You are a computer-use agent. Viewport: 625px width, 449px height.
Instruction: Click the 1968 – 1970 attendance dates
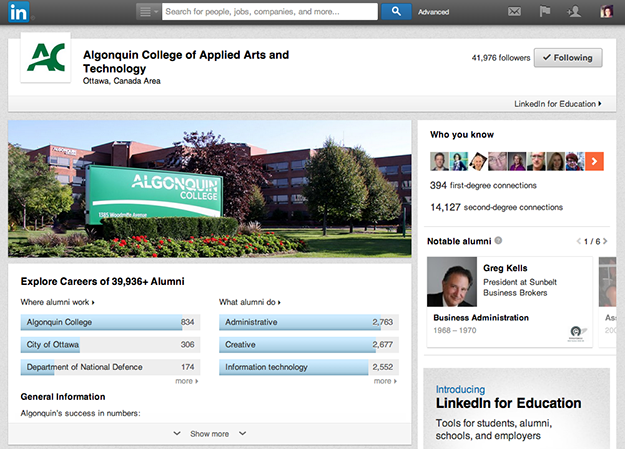coord(455,331)
